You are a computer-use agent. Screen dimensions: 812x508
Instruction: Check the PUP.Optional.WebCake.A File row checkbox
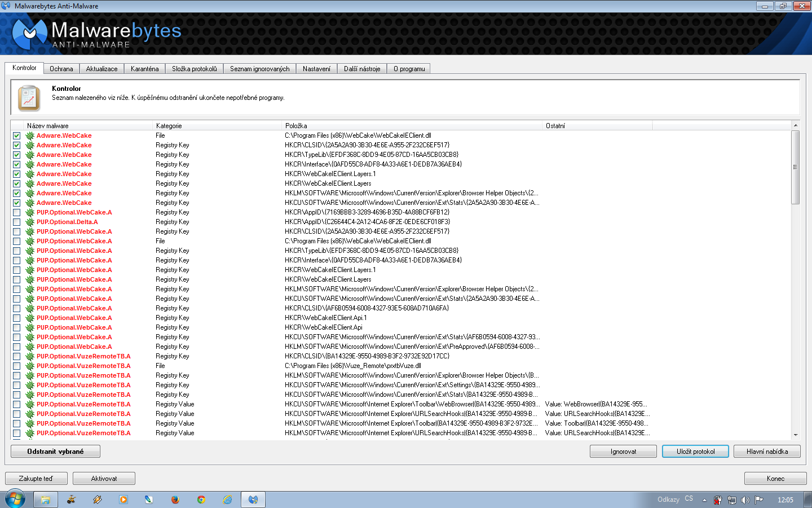16,241
